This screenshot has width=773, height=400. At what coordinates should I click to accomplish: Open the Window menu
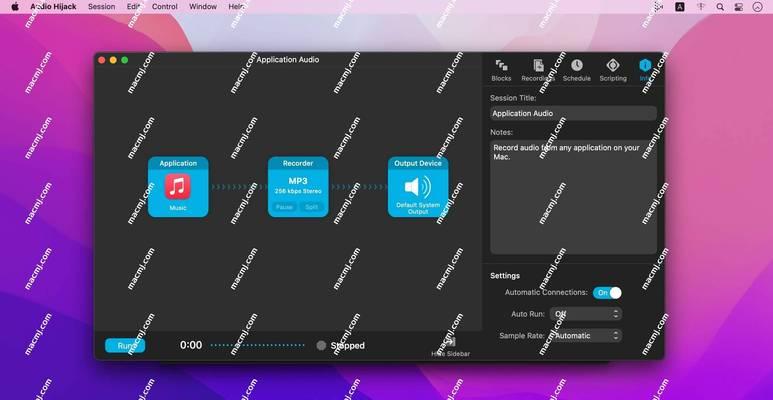pos(203,7)
